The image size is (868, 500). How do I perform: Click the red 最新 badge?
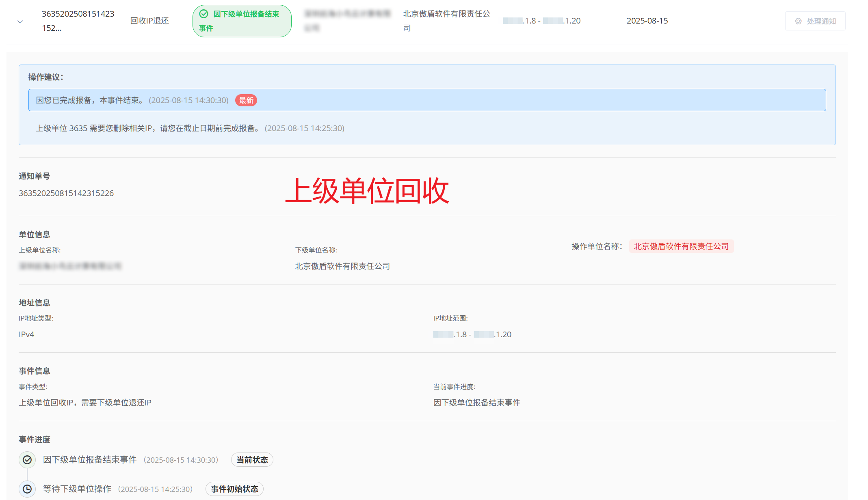(246, 100)
